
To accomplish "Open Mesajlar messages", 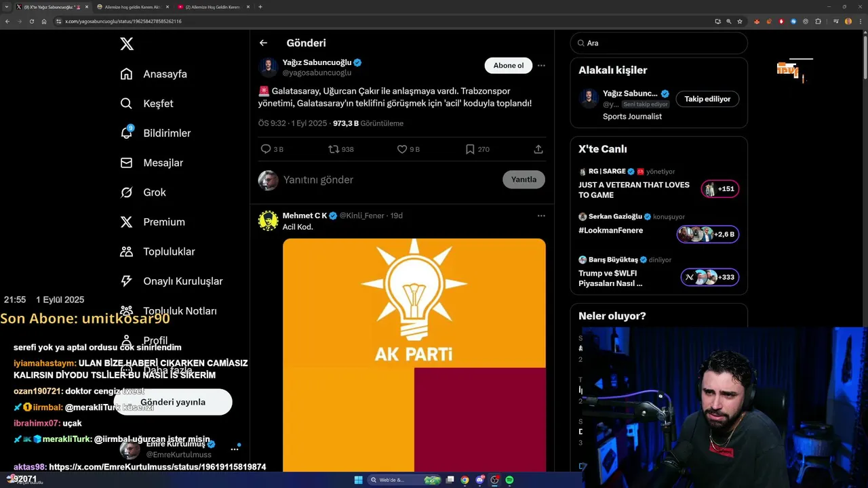I will coord(151,163).
